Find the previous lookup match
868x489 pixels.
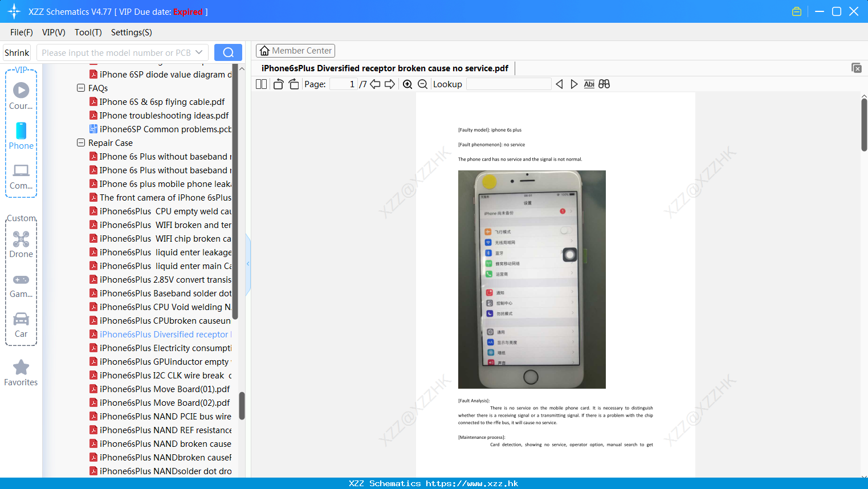pos(559,84)
